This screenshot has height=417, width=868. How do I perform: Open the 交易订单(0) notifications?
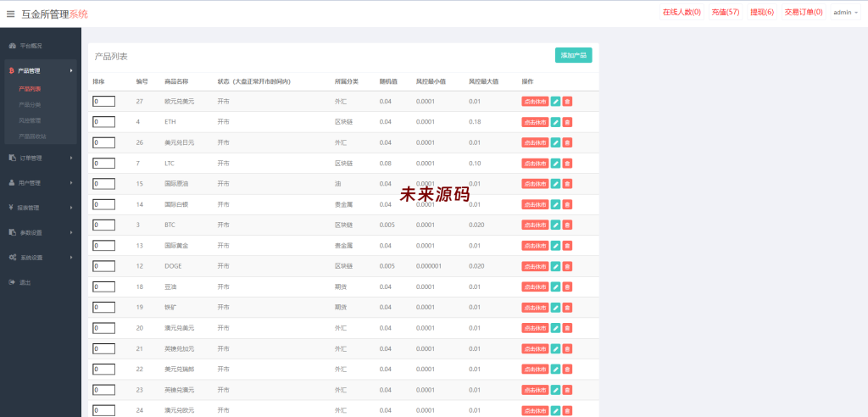pos(804,12)
